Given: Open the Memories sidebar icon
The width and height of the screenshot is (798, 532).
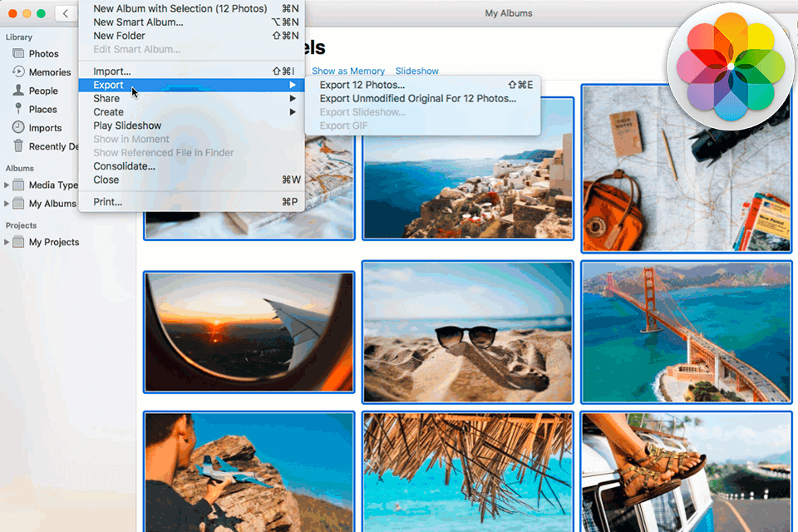Looking at the screenshot, I should tap(18, 71).
